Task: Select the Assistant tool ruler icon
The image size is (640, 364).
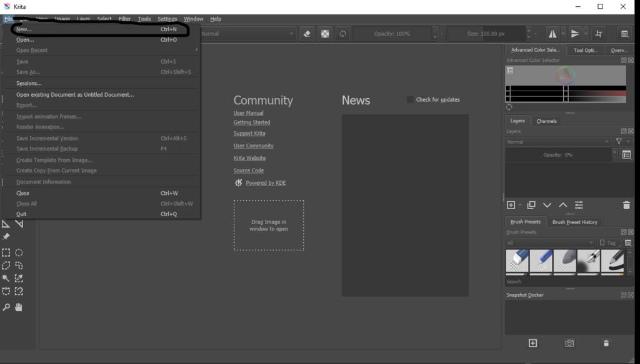Action: point(6,224)
